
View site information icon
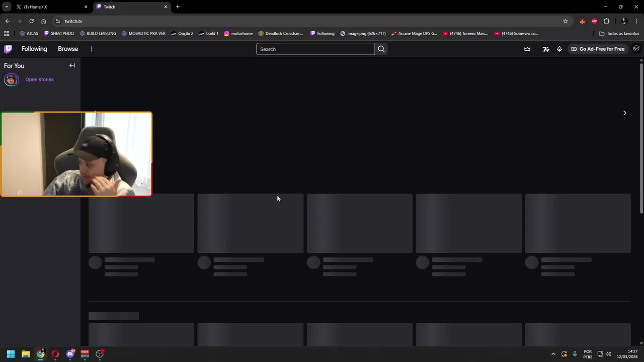click(58, 21)
